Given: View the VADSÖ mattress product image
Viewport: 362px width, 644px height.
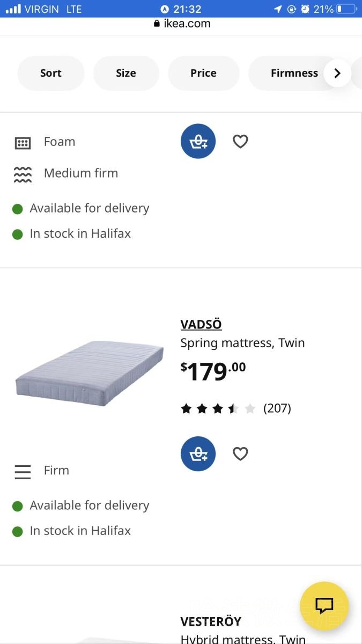Looking at the screenshot, I should coord(89,374).
